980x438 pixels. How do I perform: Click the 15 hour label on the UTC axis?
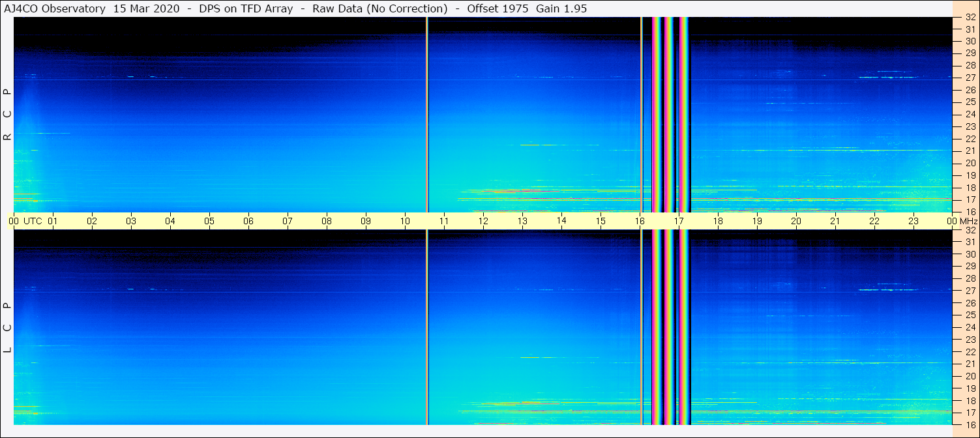click(x=601, y=221)
